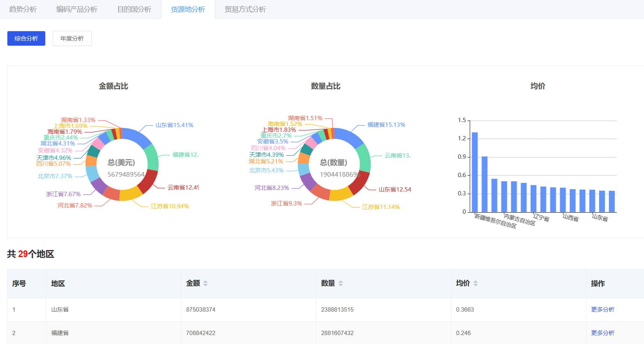
Task: Click 山东省 cell in the table
Action: (x=60, y=310)
